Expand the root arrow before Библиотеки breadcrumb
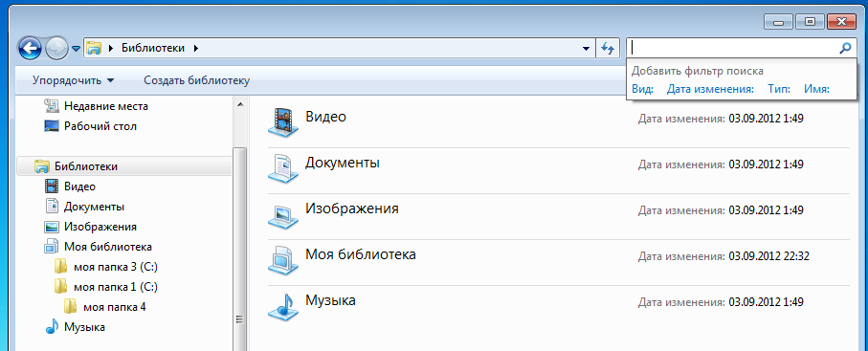Image resolution: width=868 pixels, height=351 pixels. click(x=111, y=48)
